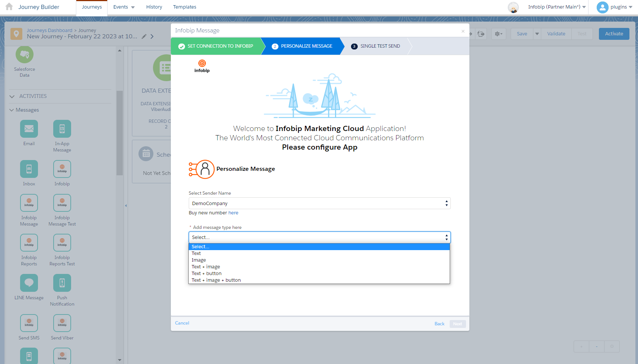Click the Push Notification activity icon
The image size is (638, 364).
click(x=62, y=283)
